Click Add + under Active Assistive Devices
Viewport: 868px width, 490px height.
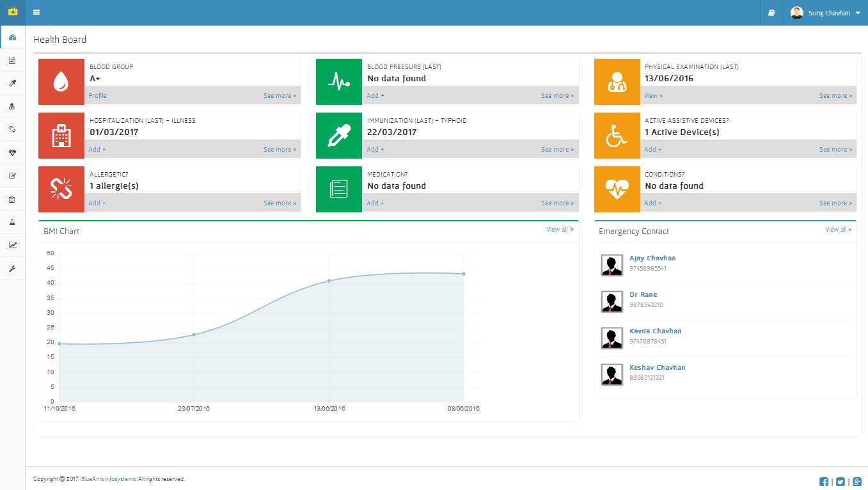pyautogui.click(x=653, y=150)
